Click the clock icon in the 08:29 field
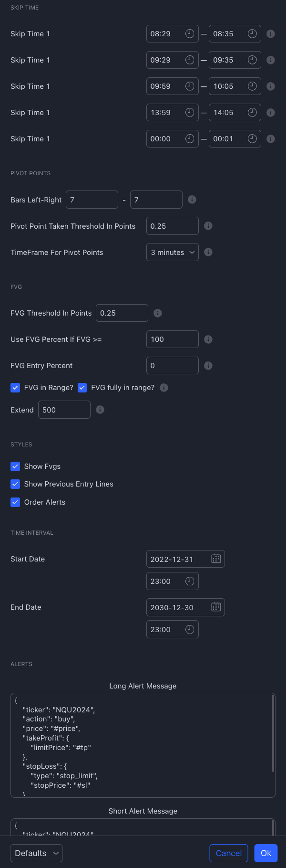Image resolution: width=286 pixels, height=868 pixels. tap(190, 33)
